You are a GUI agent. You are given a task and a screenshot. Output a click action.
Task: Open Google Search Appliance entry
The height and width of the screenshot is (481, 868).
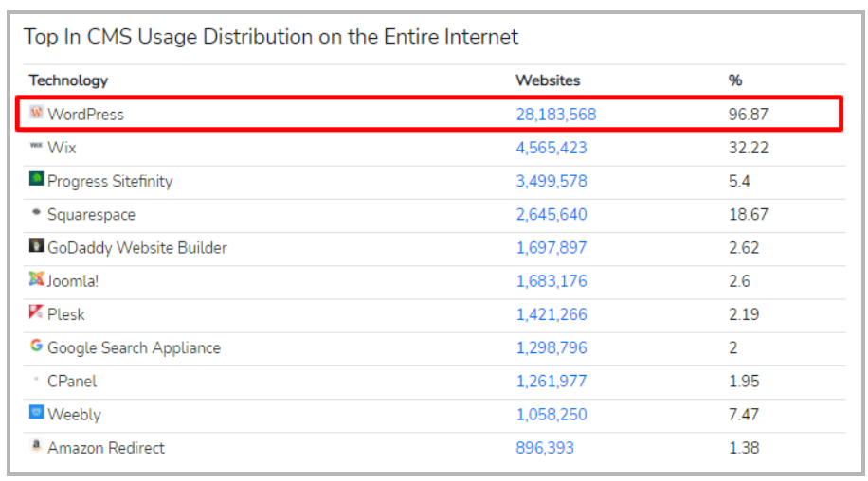tap(134, 347)
